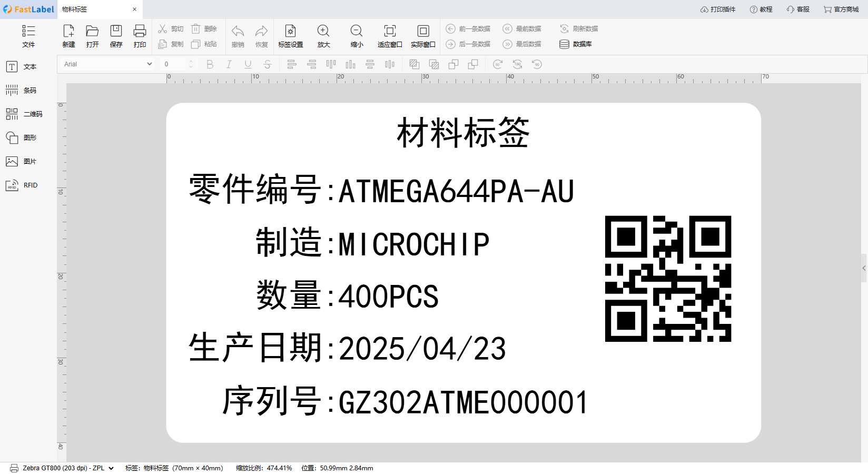Select the 条码 barcode tool

click(21, 91)
